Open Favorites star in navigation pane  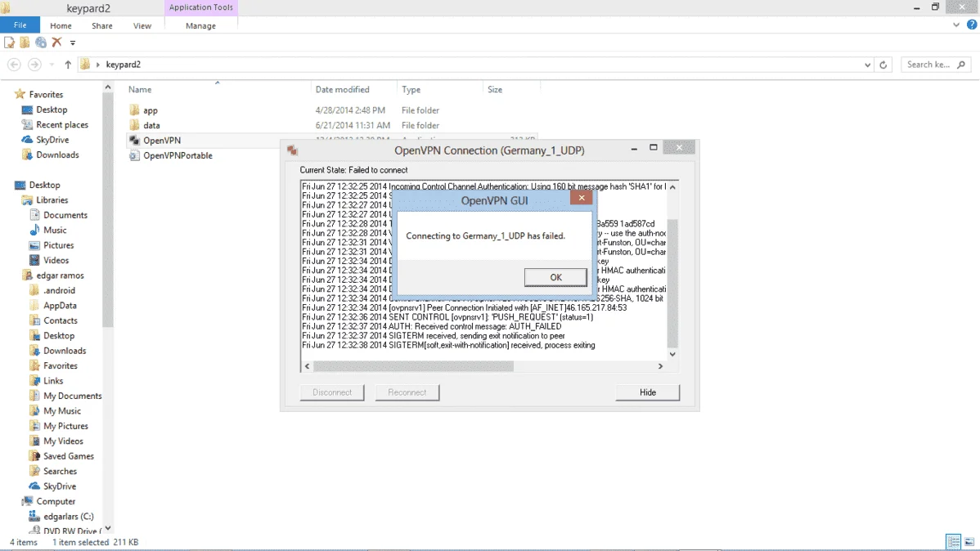(20, 94)
